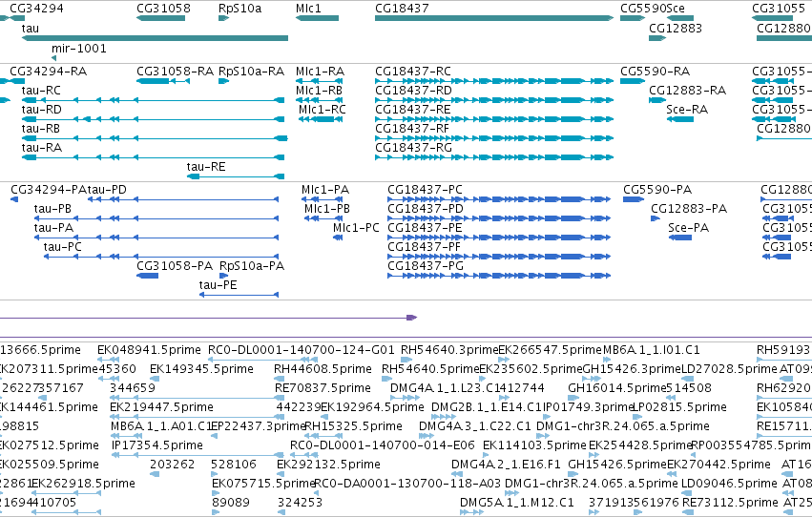Click the tau-PA protein label
Image resolution: width=812 pixels, height=517 pixels.
53,228
